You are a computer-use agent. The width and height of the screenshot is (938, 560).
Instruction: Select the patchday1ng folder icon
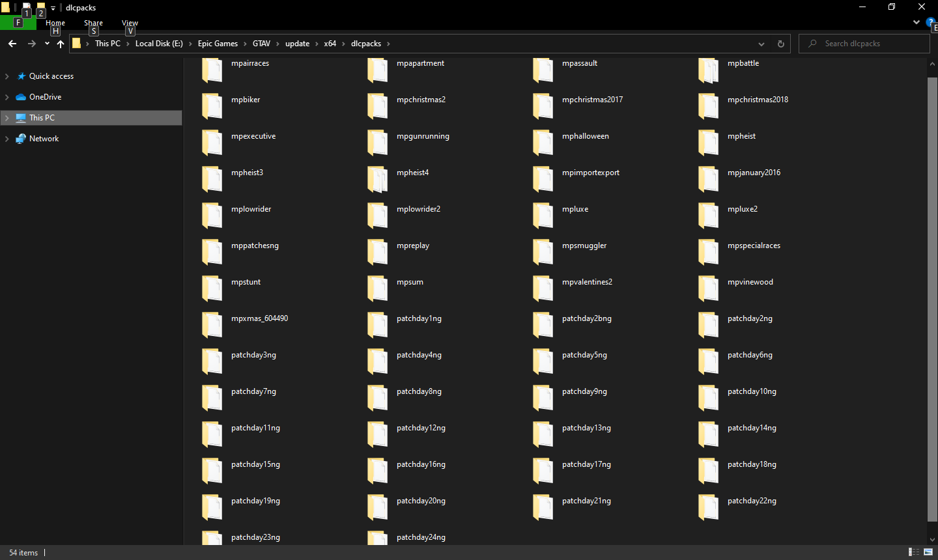click(x=377, y=324)
